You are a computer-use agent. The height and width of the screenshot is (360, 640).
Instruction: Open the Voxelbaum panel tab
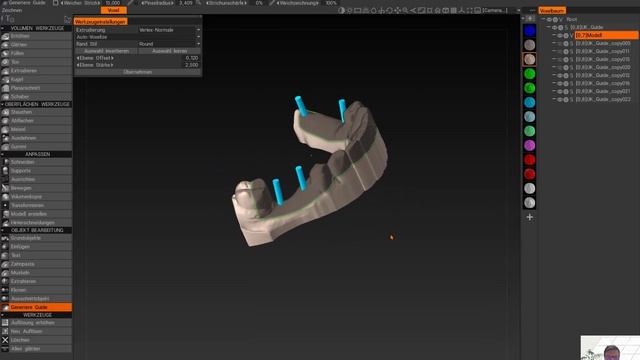(x=552, y=11)
